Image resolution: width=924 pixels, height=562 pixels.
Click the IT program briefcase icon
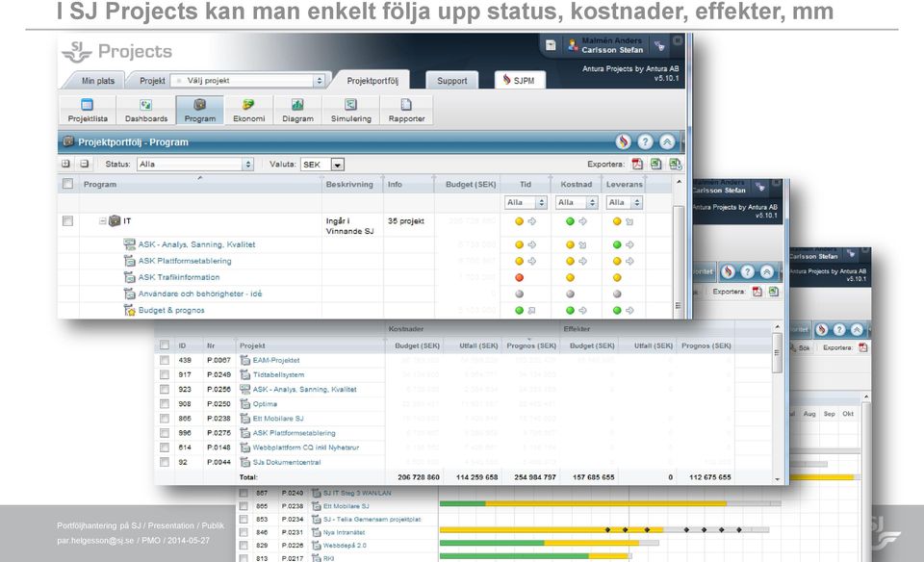pos(115,221)
